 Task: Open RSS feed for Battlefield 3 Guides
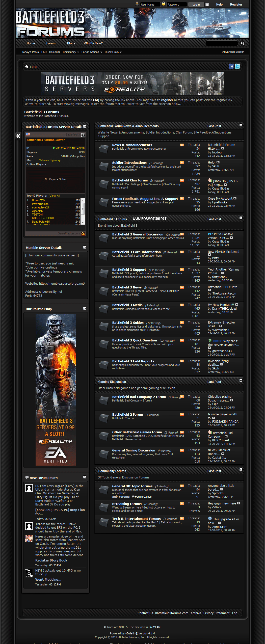(x=182, y=323)
